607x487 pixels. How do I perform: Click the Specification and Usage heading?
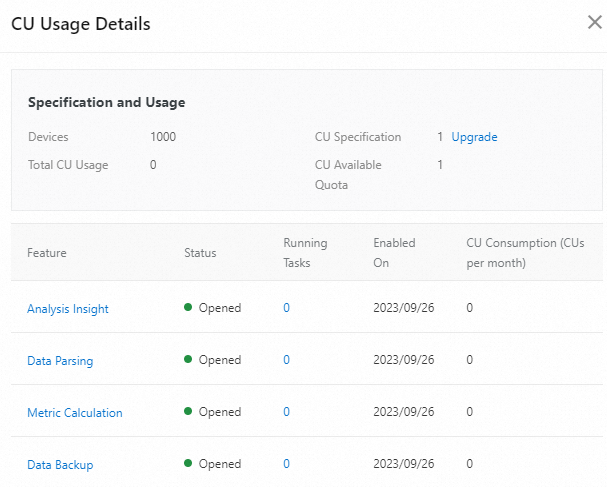(x=106, y=102)
